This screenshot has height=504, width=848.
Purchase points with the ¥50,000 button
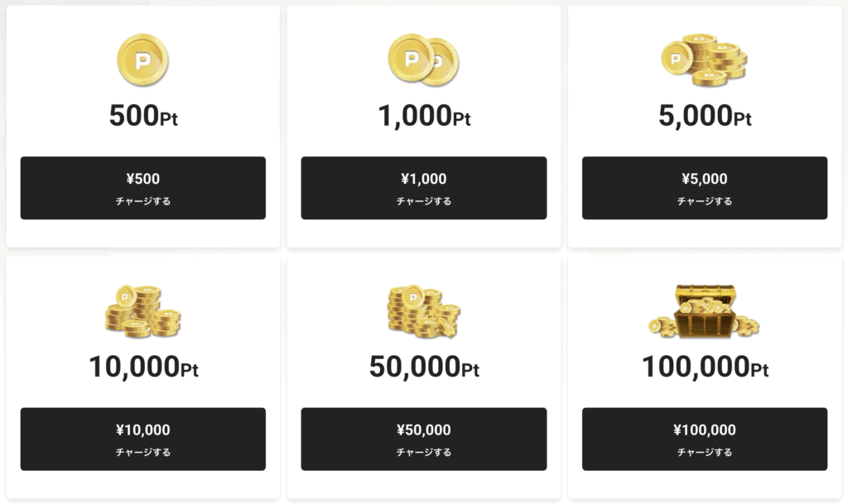[x=423, y=439]
